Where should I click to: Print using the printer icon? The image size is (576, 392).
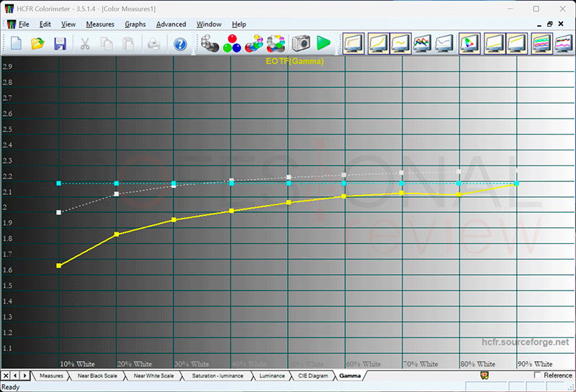click(153, 44)
